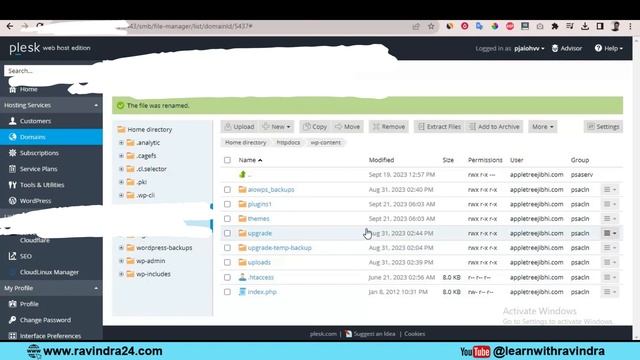Viewport: 640px width, 360px height.
Task: Check the uploads row checkbox
Action: tap(227, 262)
